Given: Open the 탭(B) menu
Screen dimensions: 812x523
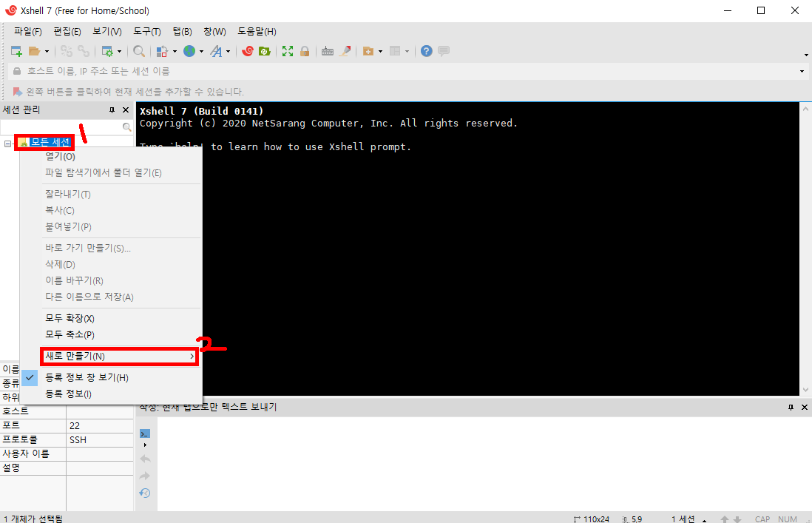Looking at the screenshot, I should coord(182,32).
